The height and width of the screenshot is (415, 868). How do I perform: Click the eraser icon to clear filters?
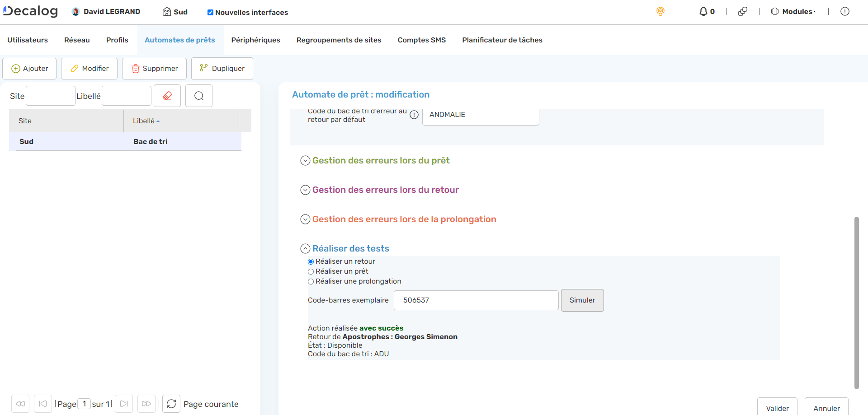167,96
